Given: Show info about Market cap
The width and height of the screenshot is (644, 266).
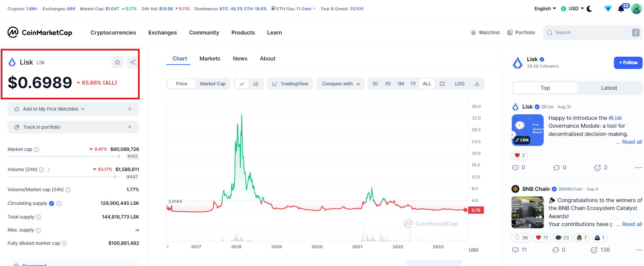Looking at the screenshot, I should [x=37, y=150].
